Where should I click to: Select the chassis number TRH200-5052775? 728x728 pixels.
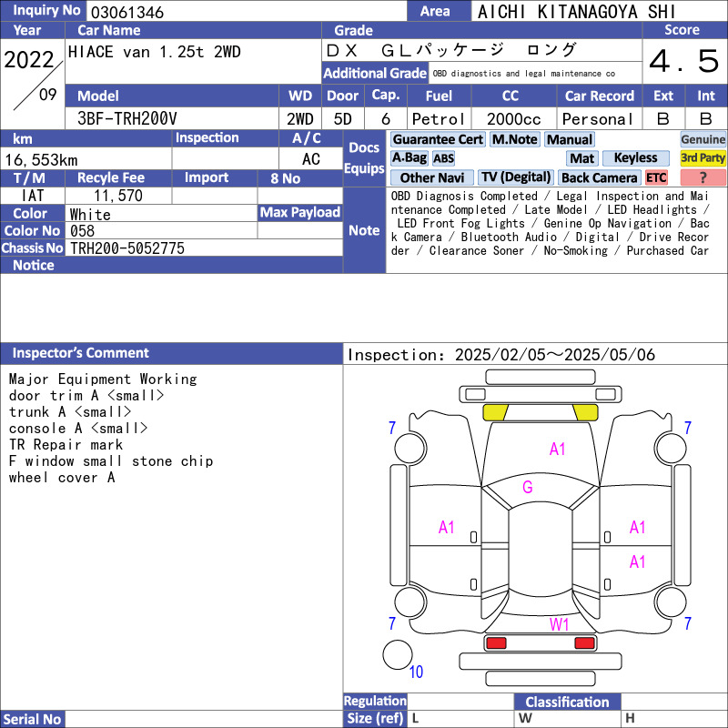[x=127, y=248]
